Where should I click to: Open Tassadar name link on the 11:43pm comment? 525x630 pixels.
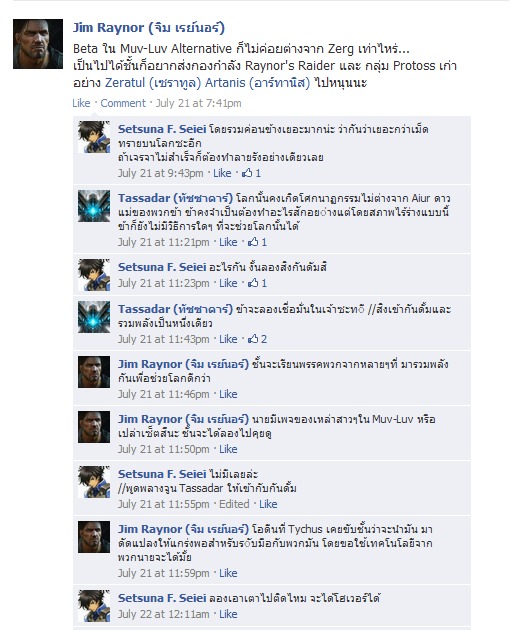[x=175, y=309]
